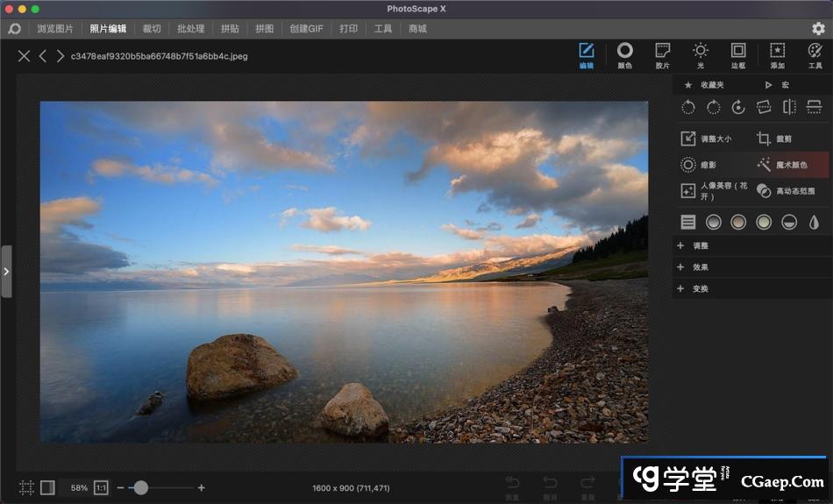The image size is (833, 504).
Task: Click the zoom slider handle
Action: tap(140, 487)
